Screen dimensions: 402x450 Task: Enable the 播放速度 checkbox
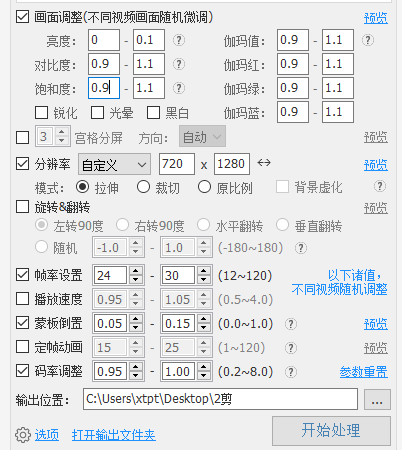tap(22, 299)
